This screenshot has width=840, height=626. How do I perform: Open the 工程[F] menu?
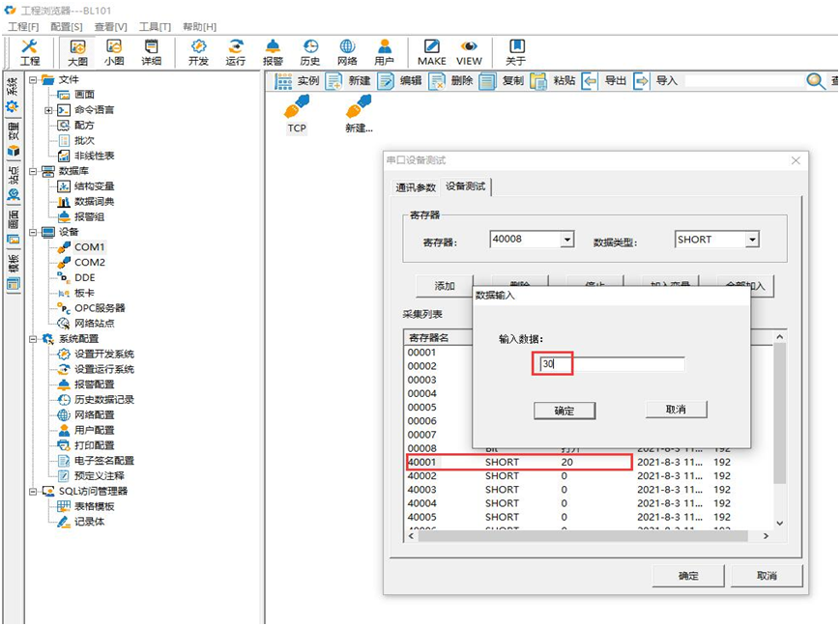(x=23, y=26)
